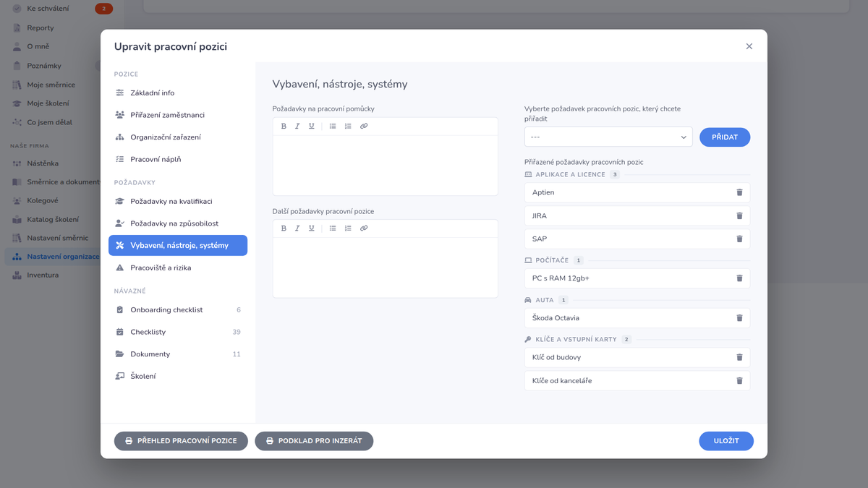
Task: Insert link in Další požadavky pracovní pozice editor
Action: pyautogui.click(x=364, y=228)
